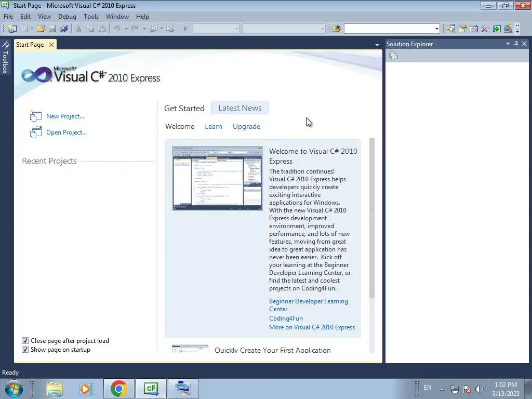Click the Toolbox side tab
This screenshot has height=399, width=532.
coord(5,57)
